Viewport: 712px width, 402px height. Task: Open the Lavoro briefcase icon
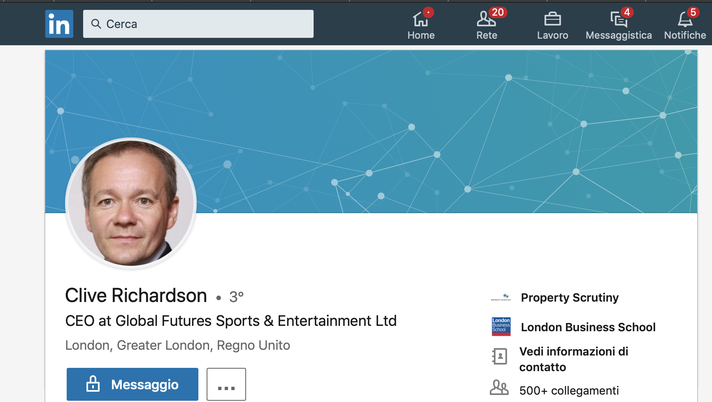(552, 20)
